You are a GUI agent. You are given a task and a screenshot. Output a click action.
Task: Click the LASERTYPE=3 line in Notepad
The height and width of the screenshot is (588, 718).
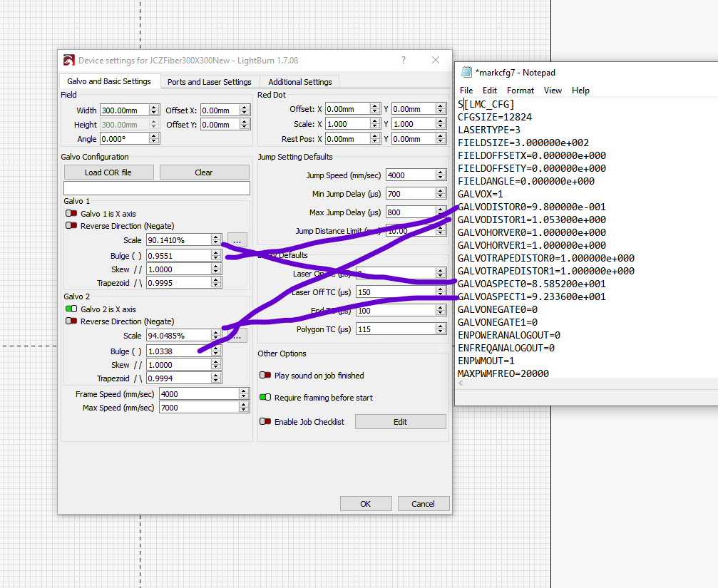pos(489,130)
